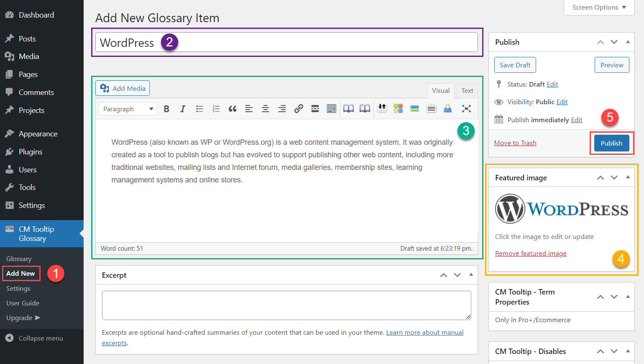
Task: Click the Publish button
Action: pyautogui.click(x=611, y=143)
